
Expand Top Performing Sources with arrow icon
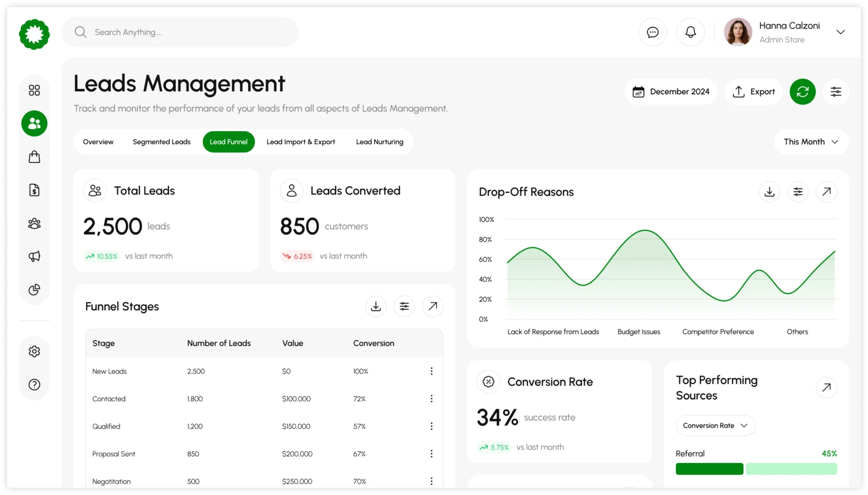click(826, 387)
